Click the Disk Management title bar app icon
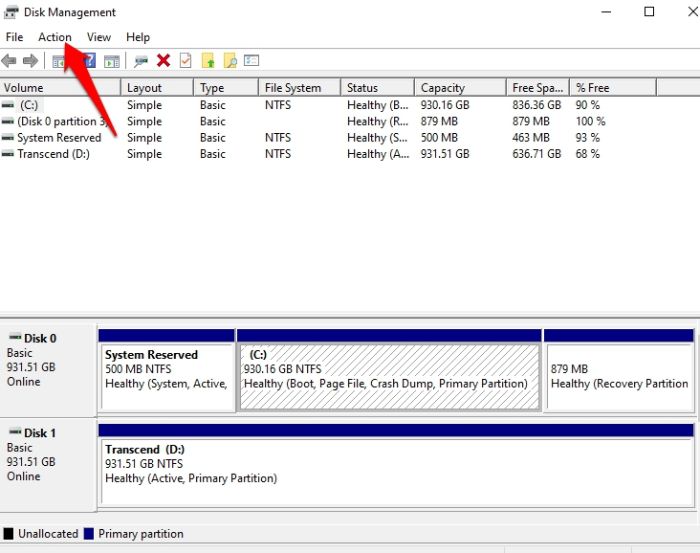 [x=11, y=12]
